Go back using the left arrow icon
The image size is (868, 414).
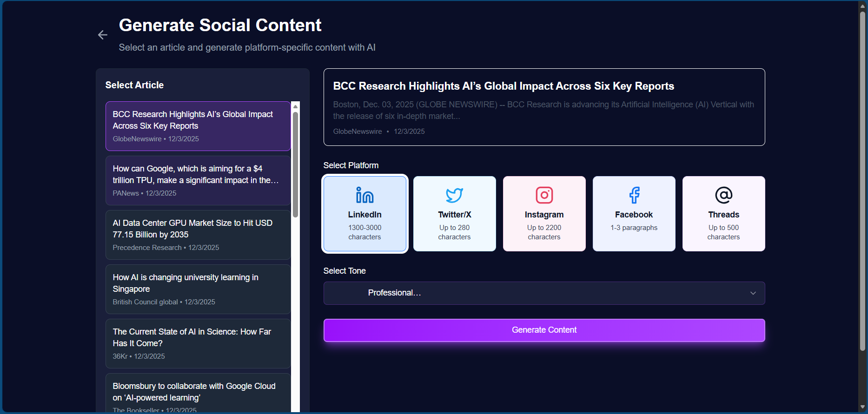point(103,35)
